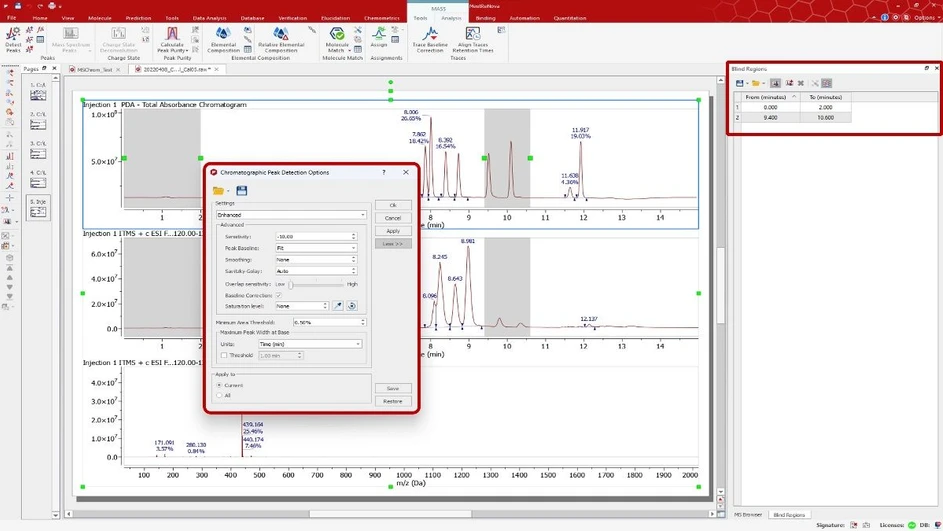Click the saturation level picker (eyedropper) icon
The height and width of the screenshot is (531, 943).
(338, 306)
